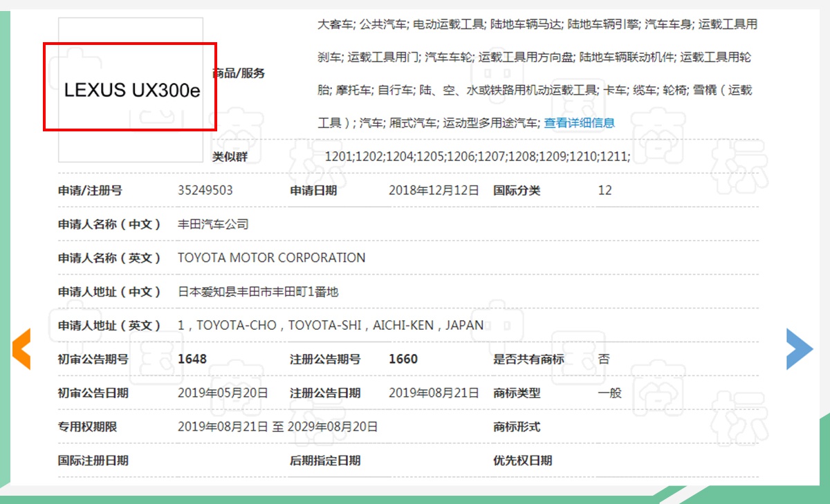Click international class value 12
830x504 pixels.
coord(605,190)
